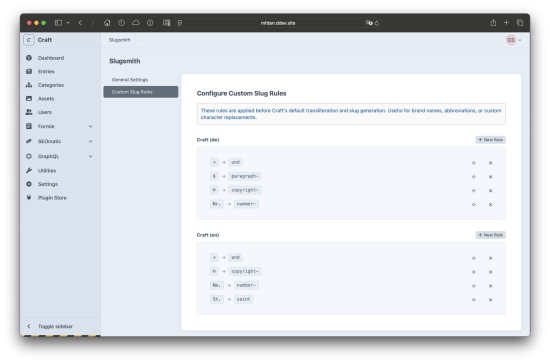Click 'St.' search value
Screen dimensions: 550x363
tap(216, 299)
